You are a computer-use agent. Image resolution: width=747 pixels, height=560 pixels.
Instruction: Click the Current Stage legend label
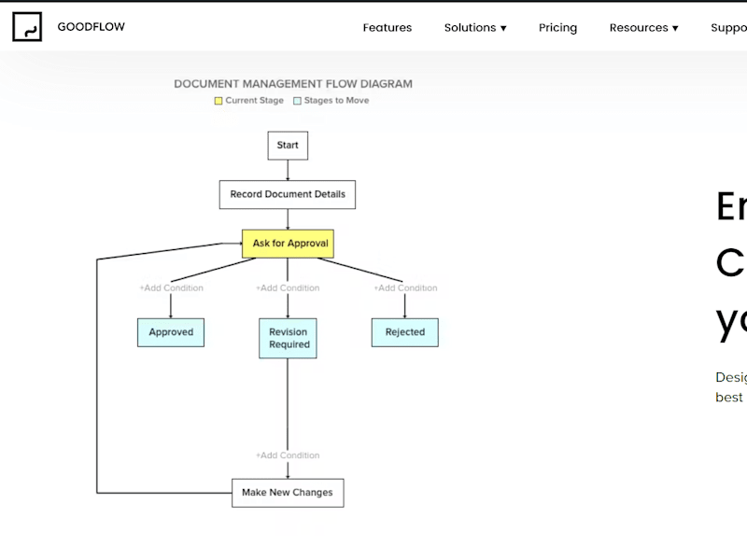(x=254, y=101)
